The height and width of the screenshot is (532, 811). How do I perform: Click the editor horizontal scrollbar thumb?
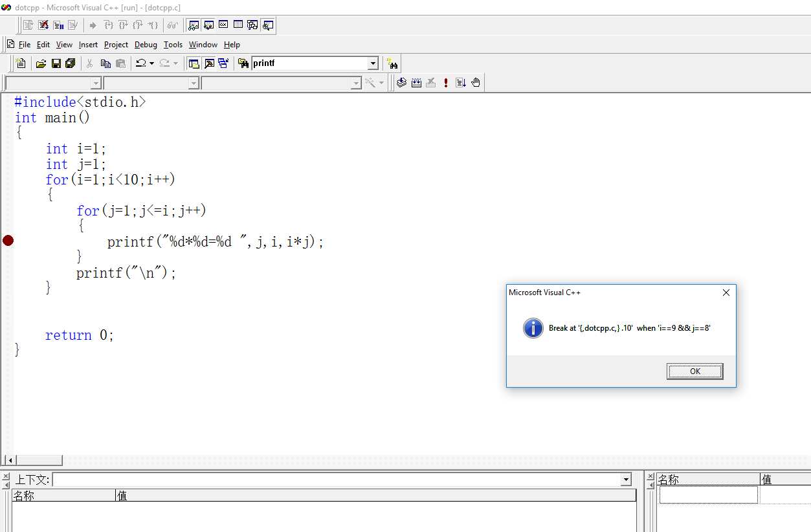[39, 460]
